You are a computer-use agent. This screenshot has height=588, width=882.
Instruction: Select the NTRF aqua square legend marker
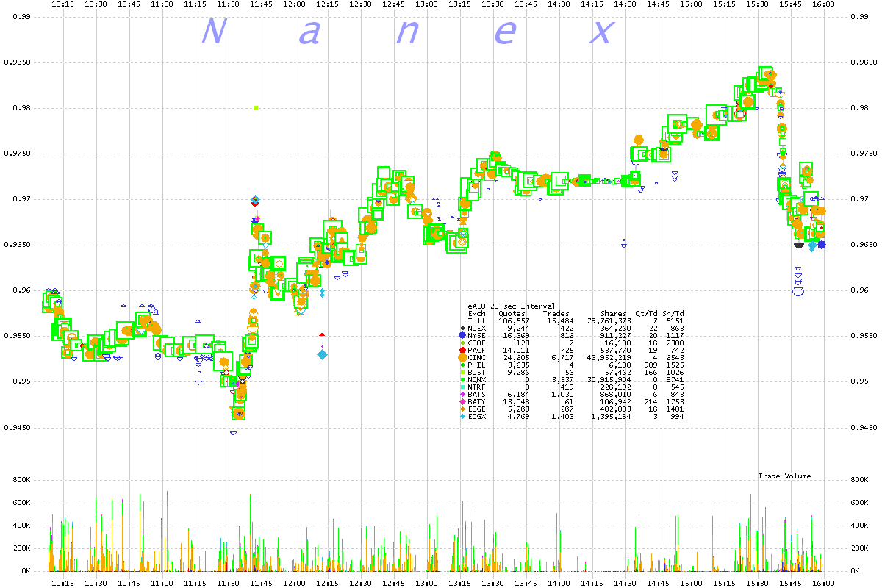click(x=462, y=387)
